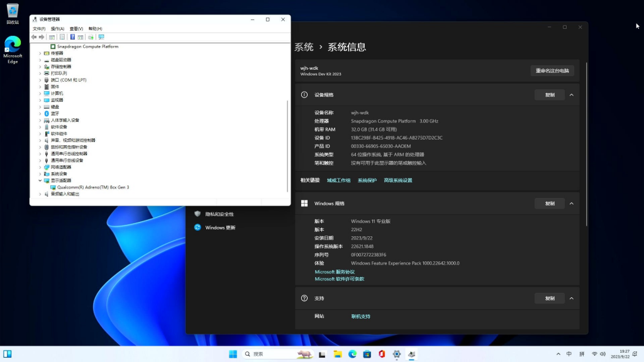The height and width of the screenshot is (362, 644).
Task: Click the Device Manager icon on taskbar
Action: (411, 354)
